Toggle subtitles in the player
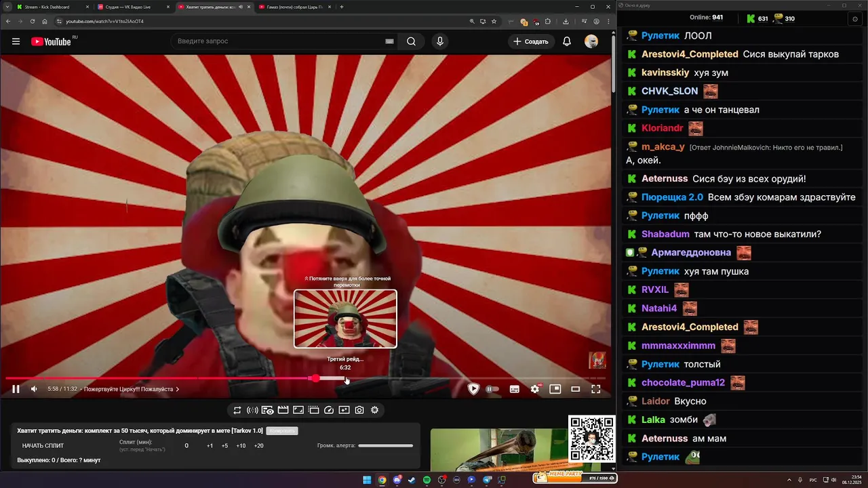 [x=515, y=389]
